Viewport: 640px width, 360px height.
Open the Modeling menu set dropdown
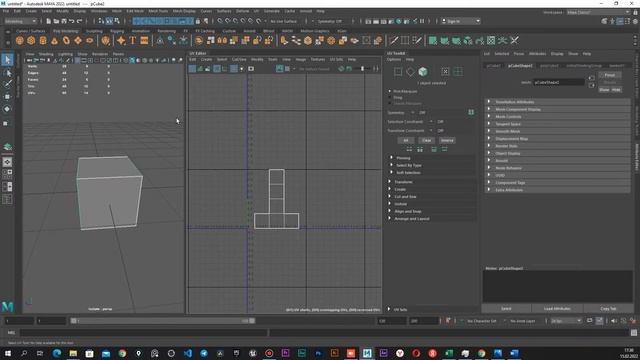point(20,21)
